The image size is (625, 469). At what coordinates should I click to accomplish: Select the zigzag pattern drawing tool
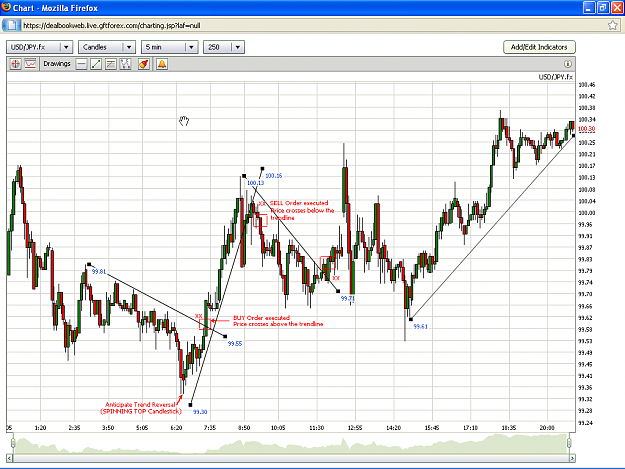(126, 64)
